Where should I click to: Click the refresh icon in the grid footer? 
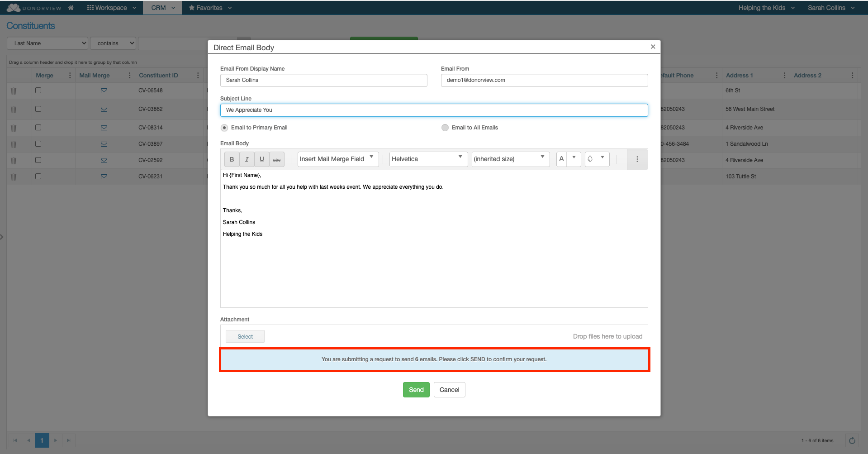click(x=852, y=440)
